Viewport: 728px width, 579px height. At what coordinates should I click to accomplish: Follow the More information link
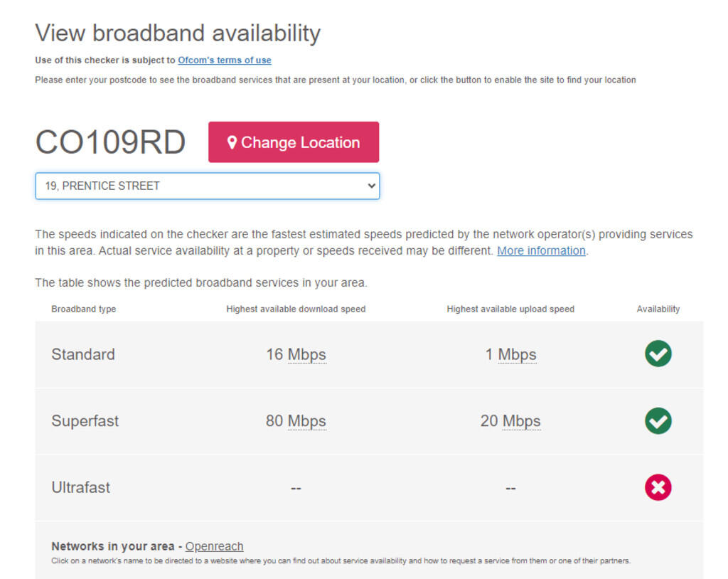pyautogui.click(x=541, y=250)
